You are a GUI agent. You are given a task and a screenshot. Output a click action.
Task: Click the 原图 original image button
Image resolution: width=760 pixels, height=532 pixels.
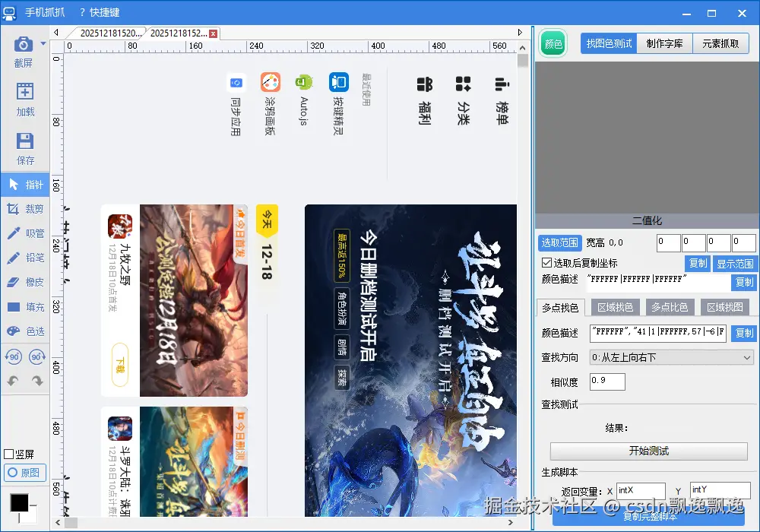pyautogui.click(x=25, y=473)
